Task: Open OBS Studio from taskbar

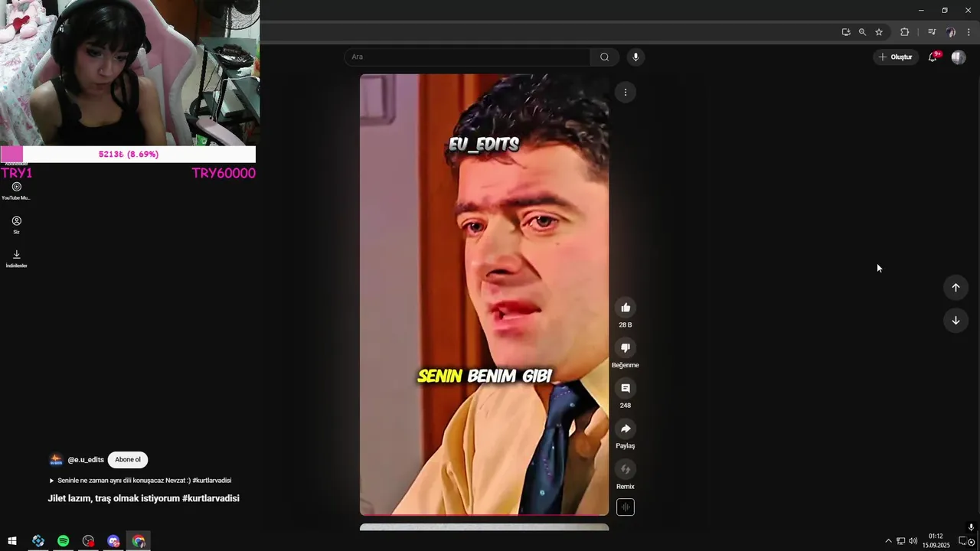Action: (x=88, y=541)
